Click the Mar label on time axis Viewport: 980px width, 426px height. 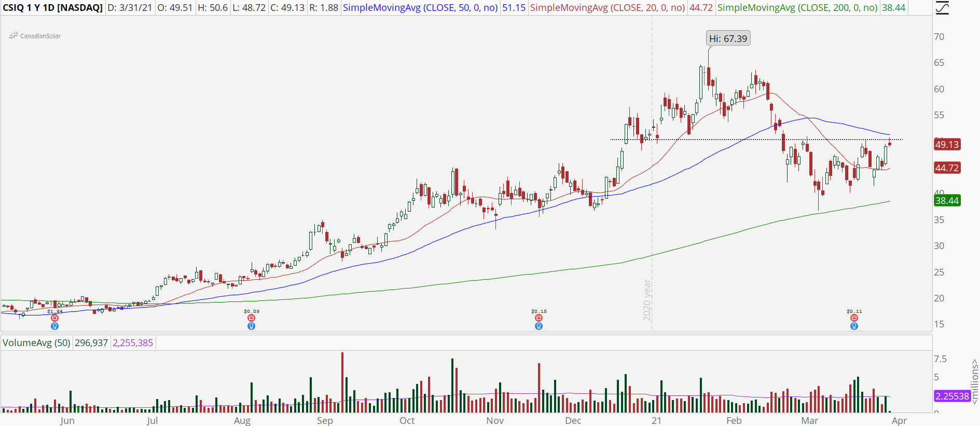[810, 420]
